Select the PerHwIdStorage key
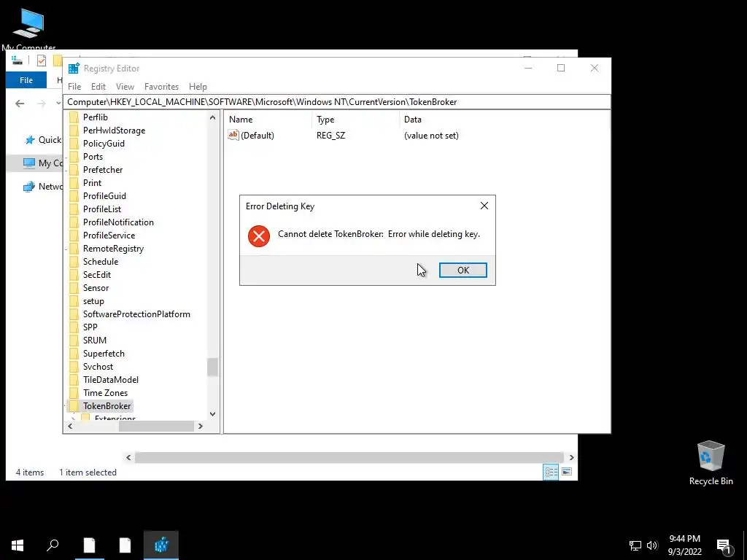The width and height of the screenshot is (747, 560). [114, 131]
